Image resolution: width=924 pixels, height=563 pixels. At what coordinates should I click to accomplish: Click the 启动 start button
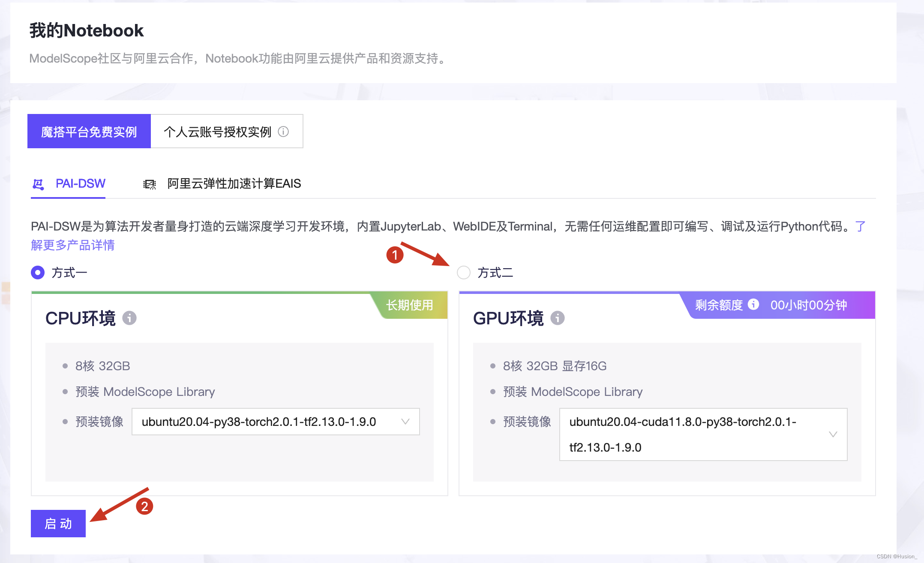(x=58, y=523)
